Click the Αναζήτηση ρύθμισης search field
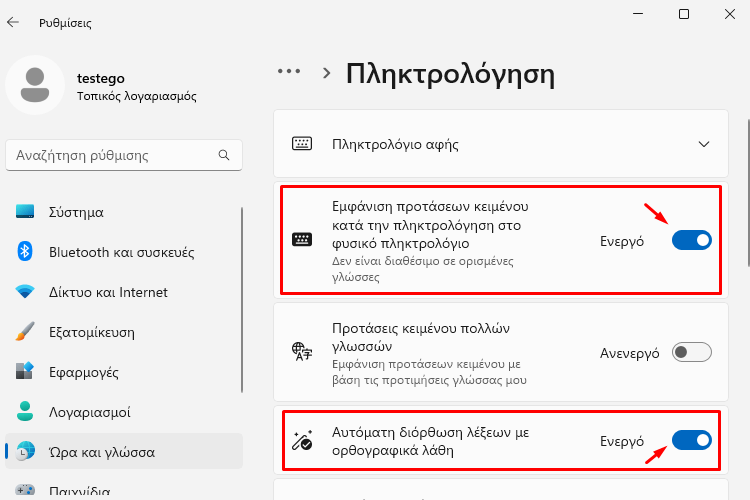Viewport: 750px width, 500px height. 124,155
